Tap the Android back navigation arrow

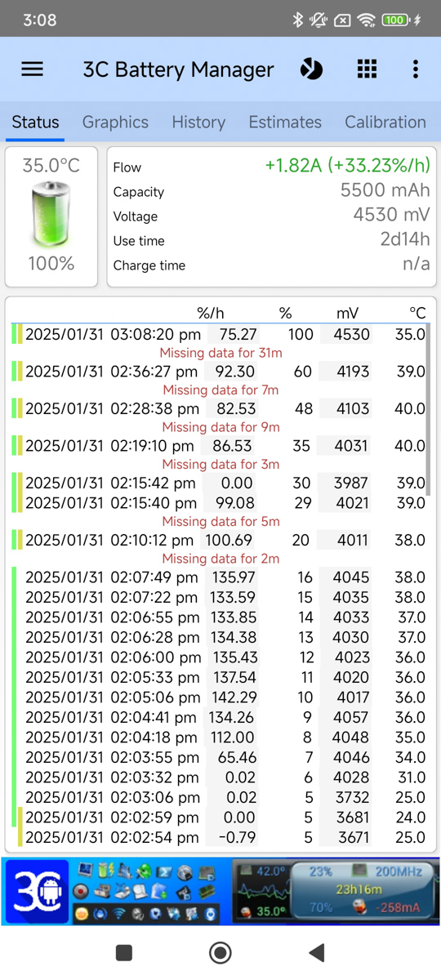[x=317, y=952]
